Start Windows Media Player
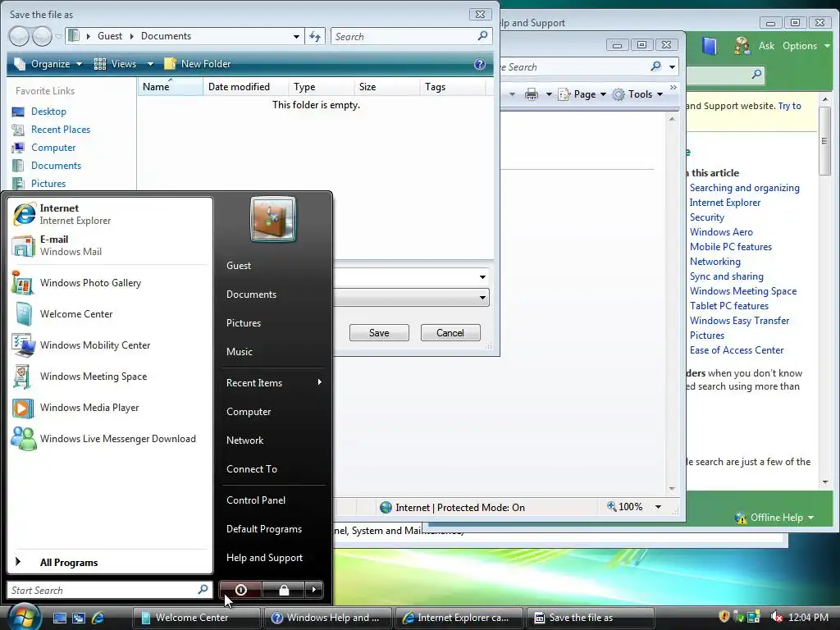840x630 pixels. (x=110, y=408)
